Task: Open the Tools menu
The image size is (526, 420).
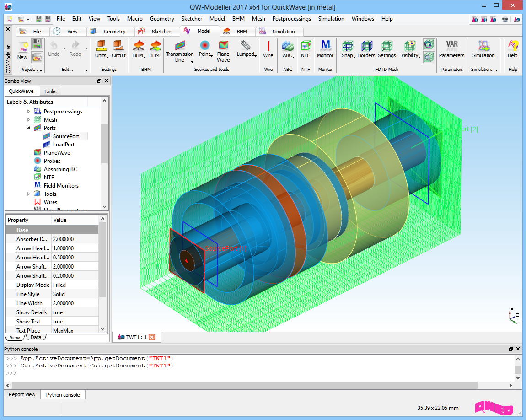Action: 113,19
